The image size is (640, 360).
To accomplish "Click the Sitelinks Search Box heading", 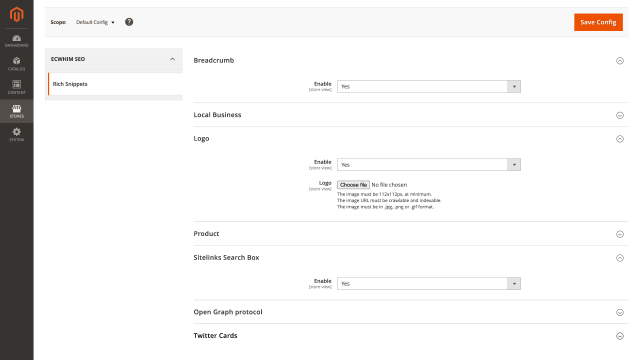I will pyautogui.click(x=226, y=258).
